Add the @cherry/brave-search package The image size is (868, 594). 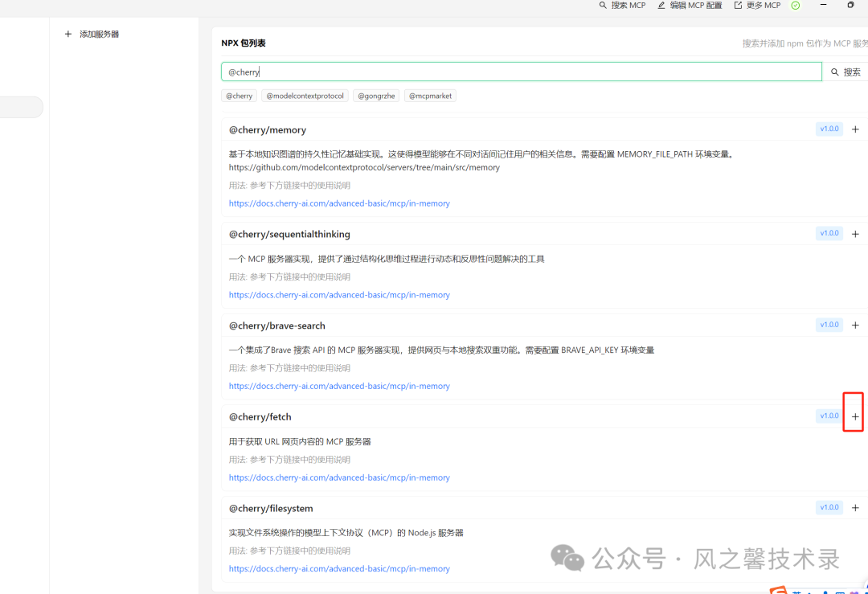pos(855,325)
